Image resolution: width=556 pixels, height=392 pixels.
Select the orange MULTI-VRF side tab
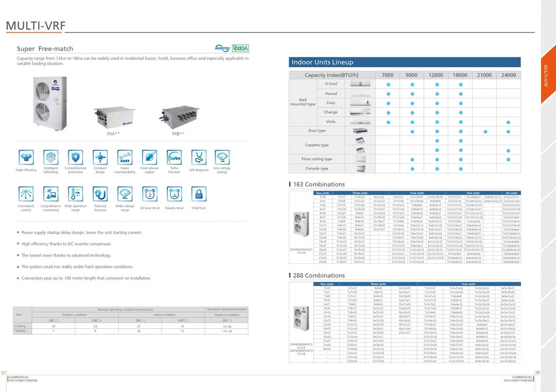coord(548,75)
